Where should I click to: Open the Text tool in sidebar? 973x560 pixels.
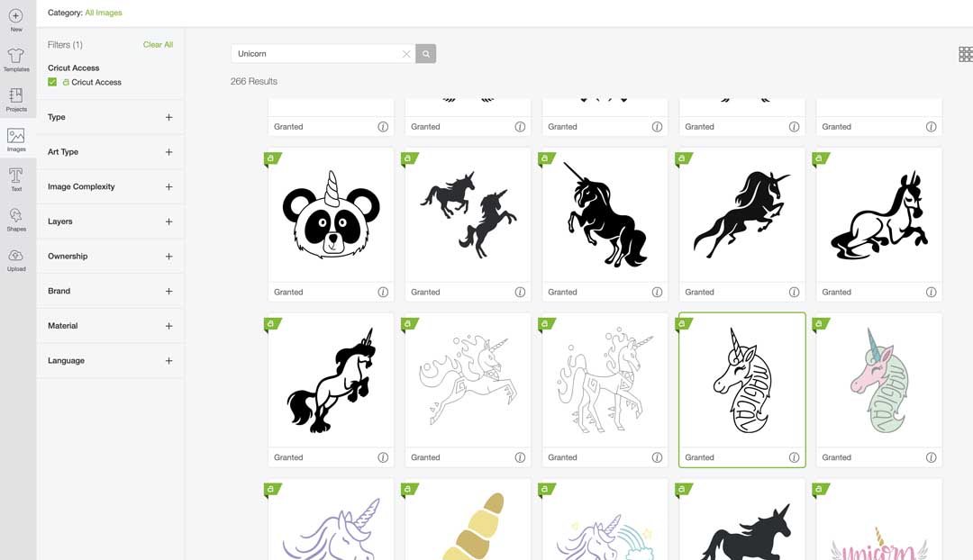coord(16,179)
